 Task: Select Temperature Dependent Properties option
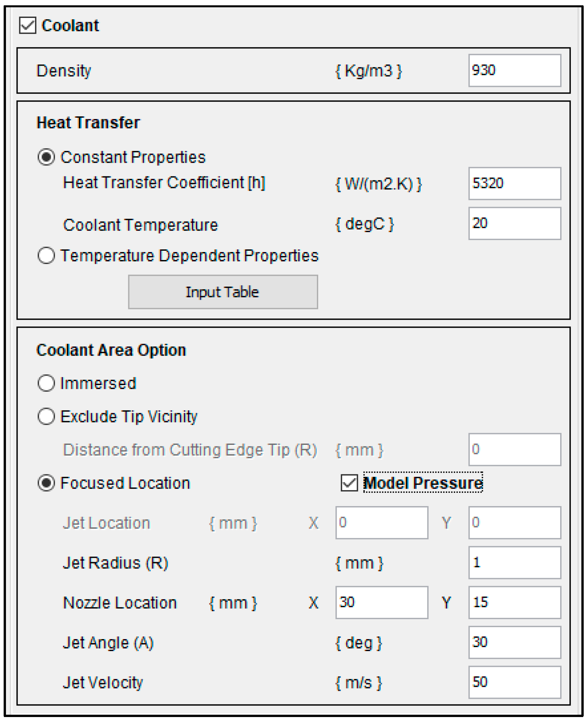pos(46,256)
